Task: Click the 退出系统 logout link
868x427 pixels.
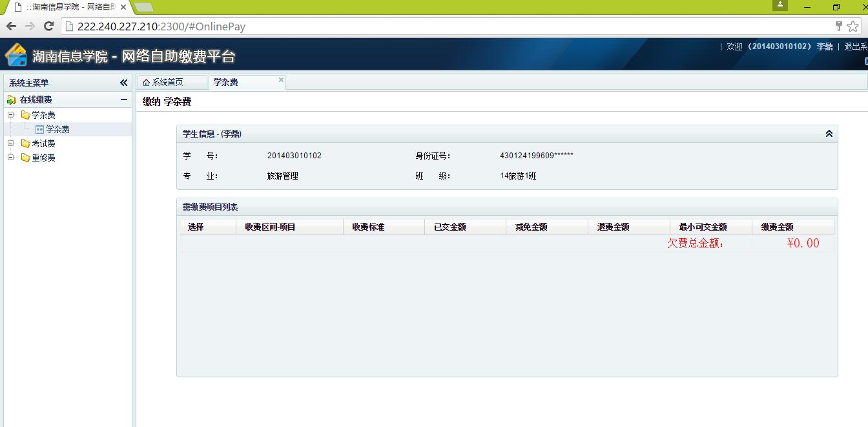Action: coord(856,47)
